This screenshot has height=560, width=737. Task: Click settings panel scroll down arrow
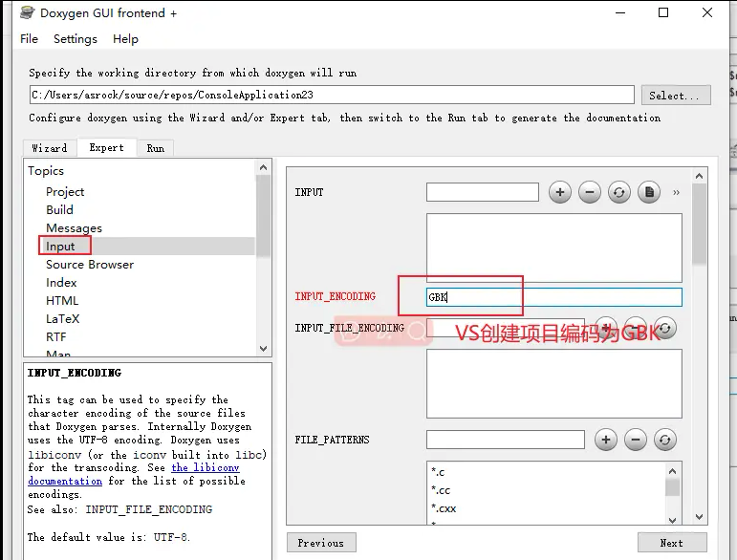[700, 517]
